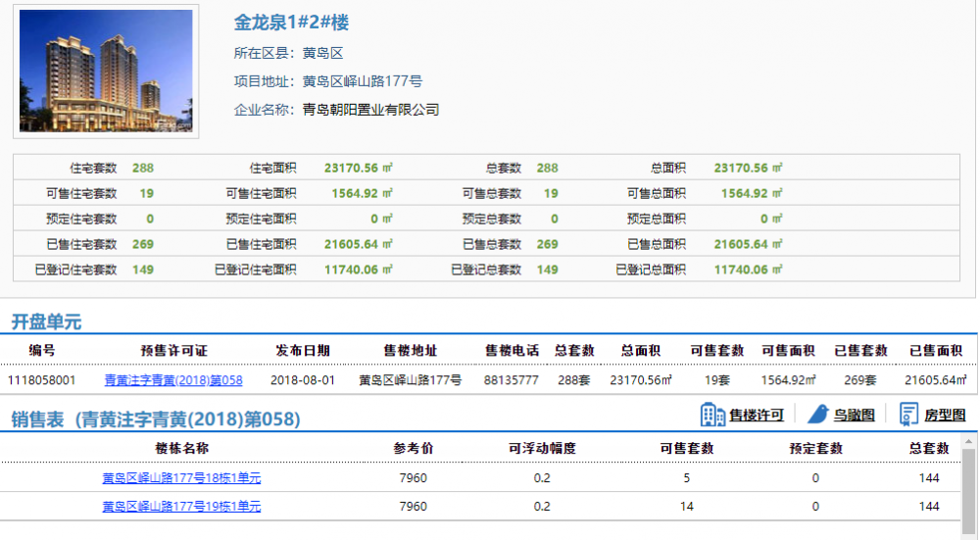
Task: Click the 开盘单元 section heading
Action: tap(46, 321)
